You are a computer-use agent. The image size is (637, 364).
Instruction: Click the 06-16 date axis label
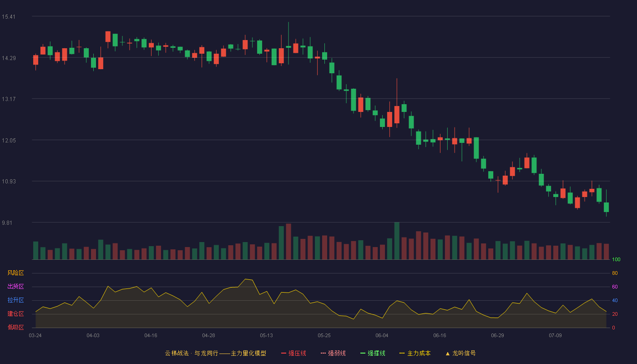440,335
